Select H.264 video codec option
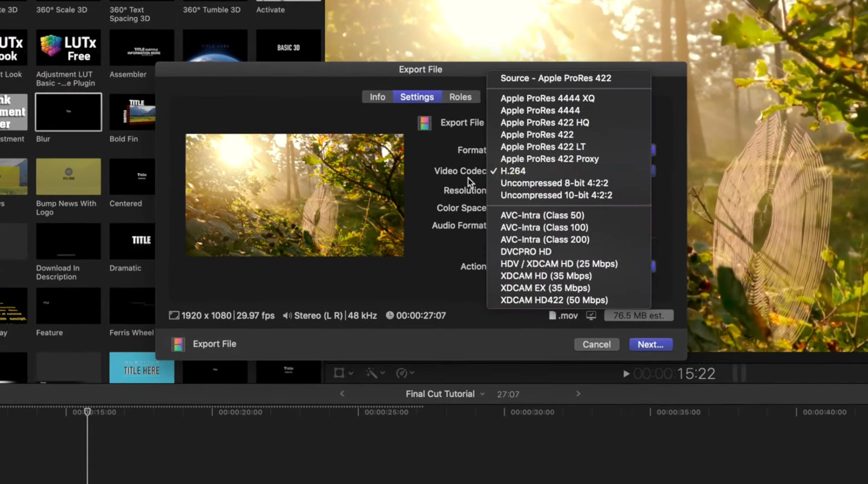 (513, 171)
